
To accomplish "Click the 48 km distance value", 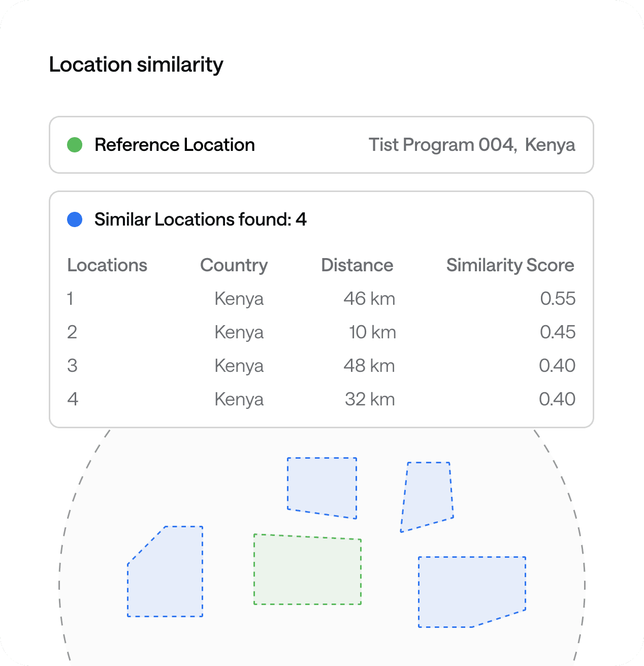I will click(x=369, y=366).
